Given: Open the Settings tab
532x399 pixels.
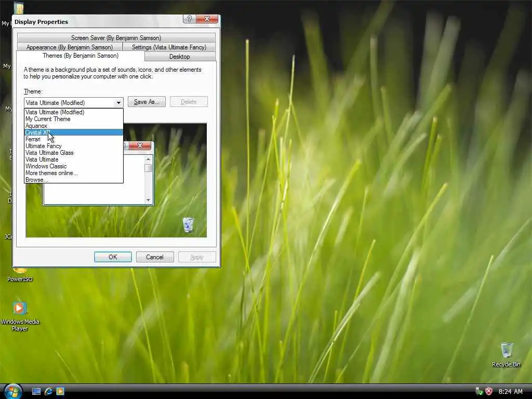Looking at the screenshot, I should (x=169, y=47).
